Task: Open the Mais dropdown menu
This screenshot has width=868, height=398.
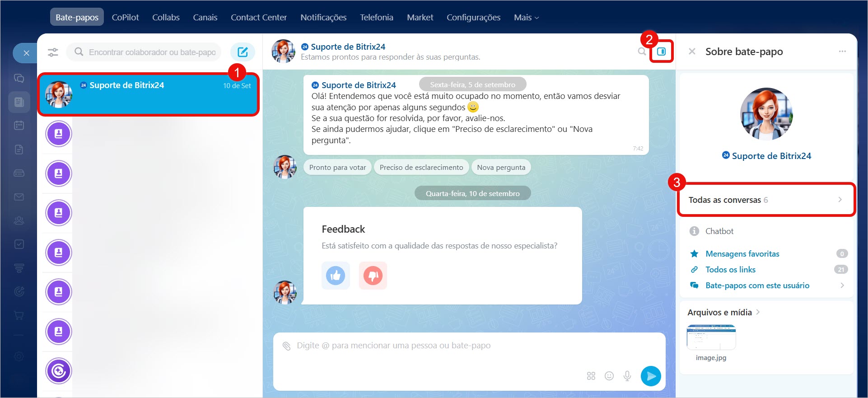Action: point(526,17)
